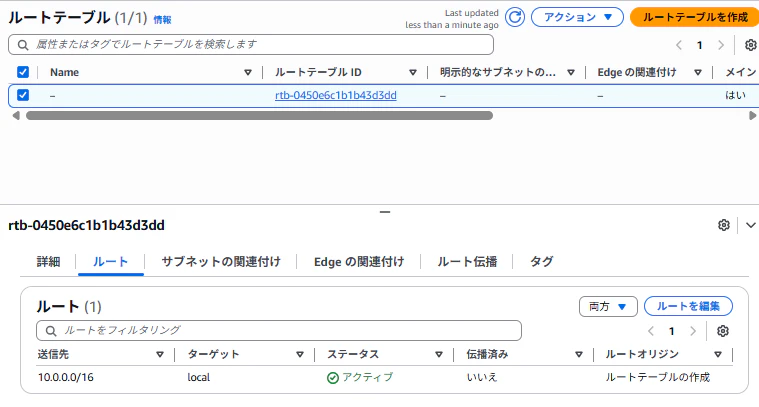Click the panel resize handle bar
Viewport: 759px width, 407px height.
385,212
